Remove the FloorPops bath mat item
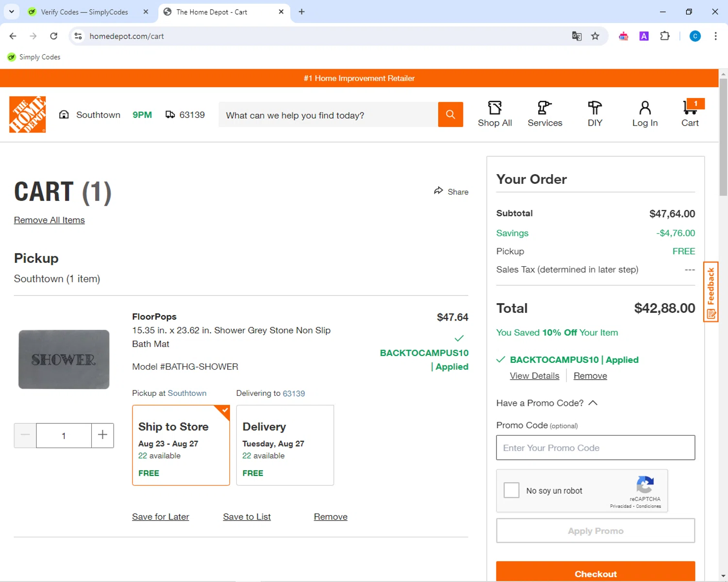 click(331, 517)
